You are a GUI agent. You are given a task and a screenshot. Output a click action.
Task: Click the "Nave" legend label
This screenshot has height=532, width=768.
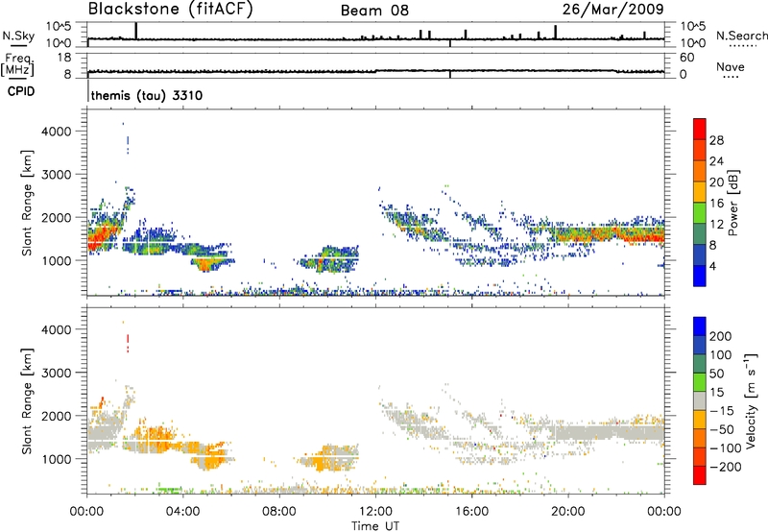(731, 66)
